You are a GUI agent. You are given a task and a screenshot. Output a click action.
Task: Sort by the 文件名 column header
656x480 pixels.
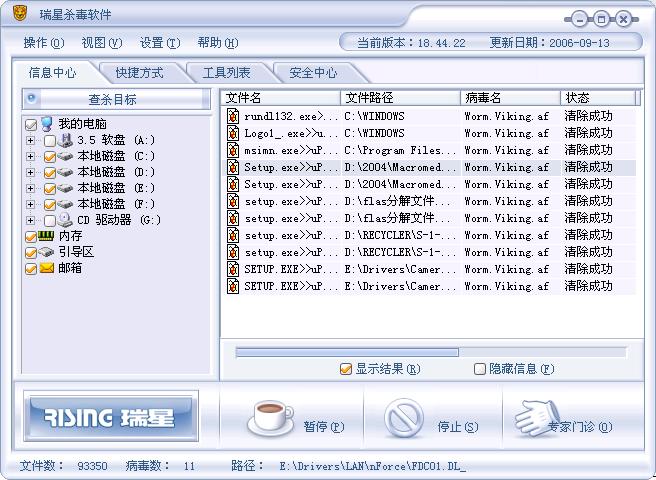pyautogui.click(x=280, y=98)
